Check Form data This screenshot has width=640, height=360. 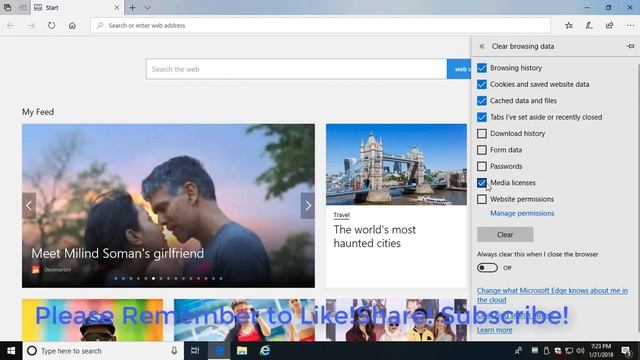tap(482, 150)
